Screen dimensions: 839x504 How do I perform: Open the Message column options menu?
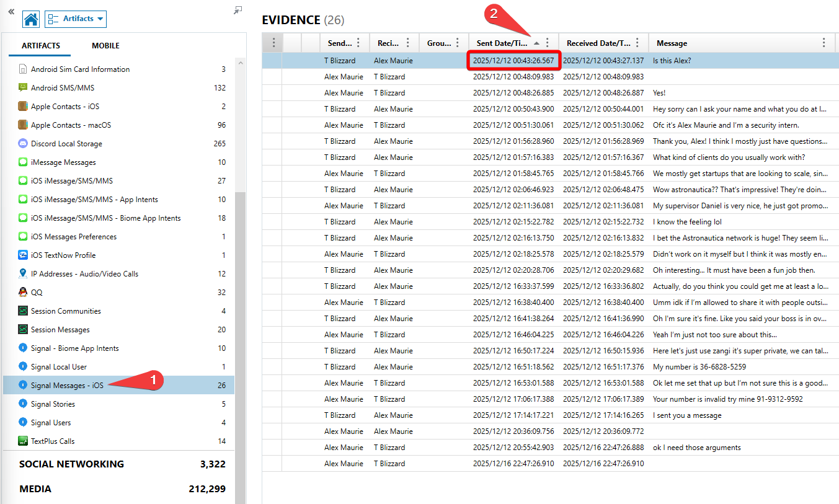click(x=824, y=43)
